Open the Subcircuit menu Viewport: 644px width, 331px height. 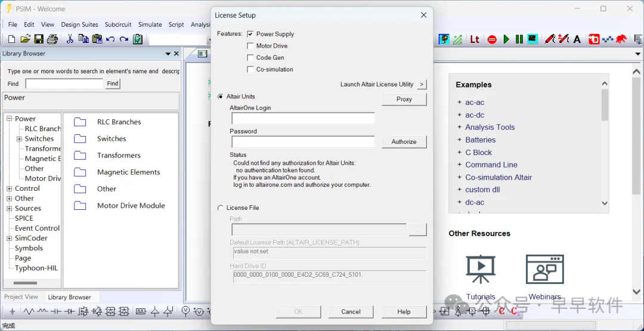tap(118, 24)
